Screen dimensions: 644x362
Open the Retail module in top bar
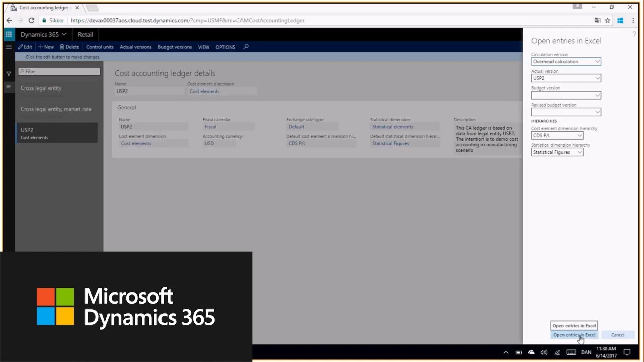click(x=86, y=34)
